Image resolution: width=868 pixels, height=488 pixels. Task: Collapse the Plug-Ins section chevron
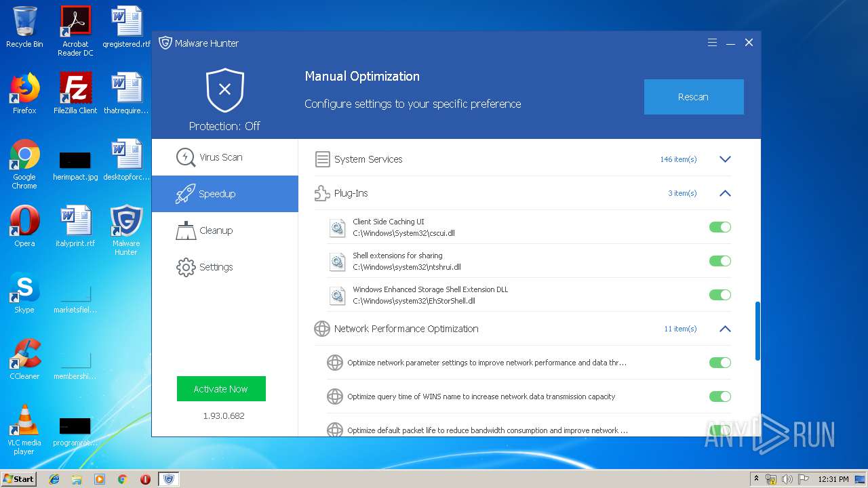pyautogui.click(x=725, y=193)
